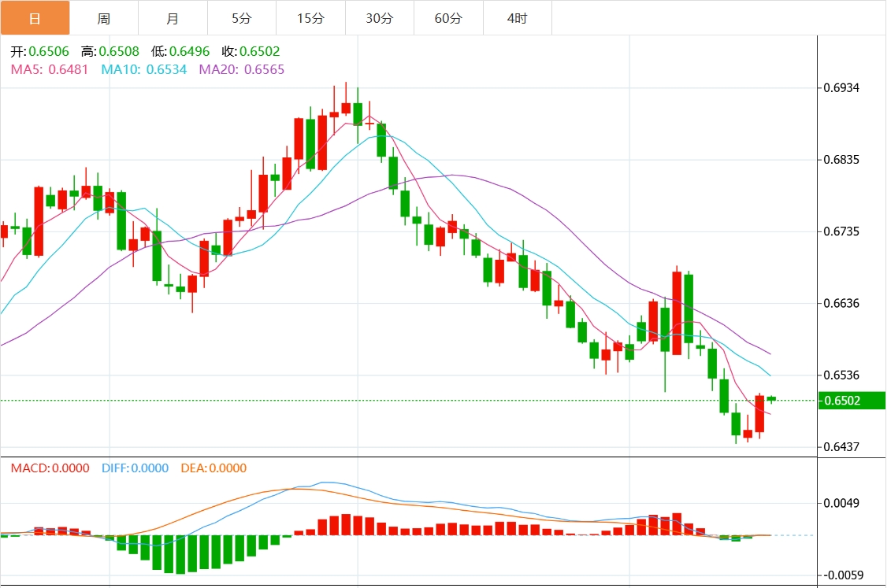Screen dimensions: 891x588
Task: Select the 日 daily timeframe tab
Action: pyautogui.click(x=35, y=18)
